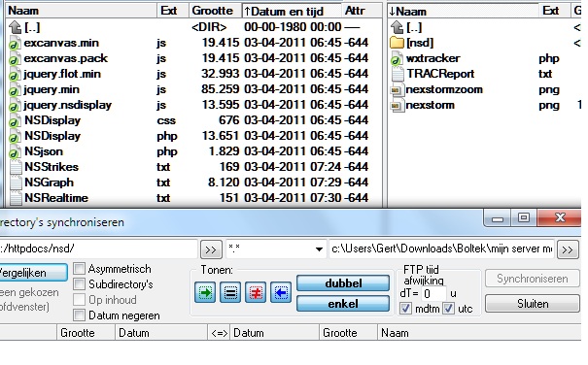The width and height of the screenshot is (588, 365).
Task: Click the <=> column header in sync list
Action: pos(219,333)
